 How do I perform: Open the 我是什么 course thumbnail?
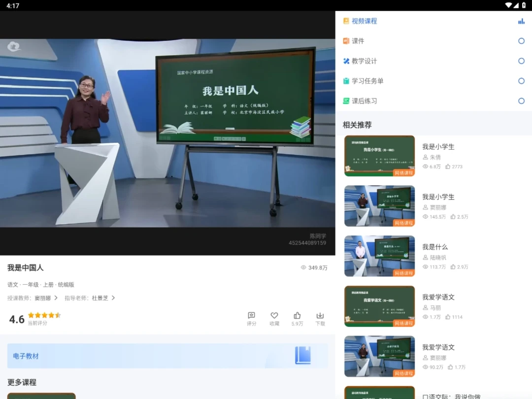(379, 256)
